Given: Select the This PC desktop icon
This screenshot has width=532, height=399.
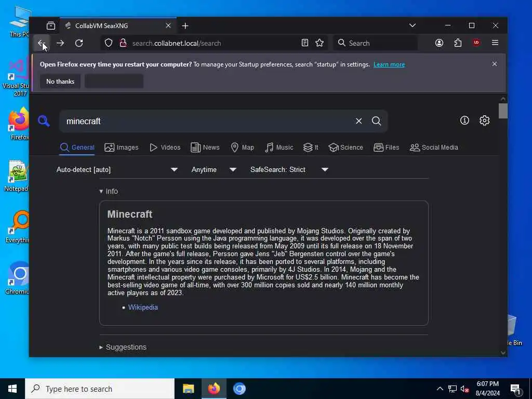Looking at the screenshot, I should pos(19,22).
